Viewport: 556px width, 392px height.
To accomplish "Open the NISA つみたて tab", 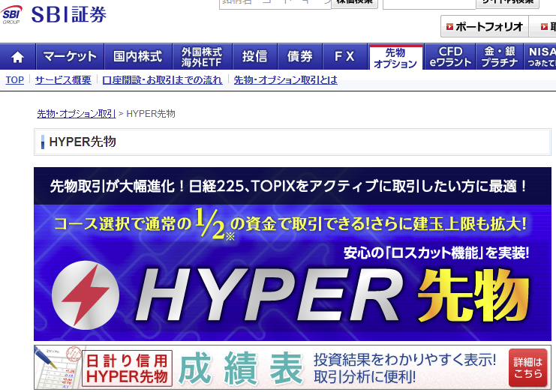I will [540, 57].
